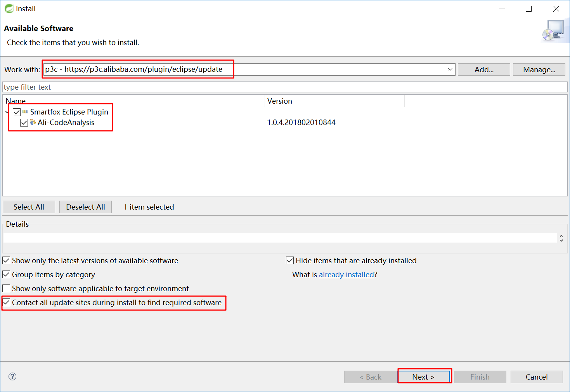Open the already installed link

(347, 274)
